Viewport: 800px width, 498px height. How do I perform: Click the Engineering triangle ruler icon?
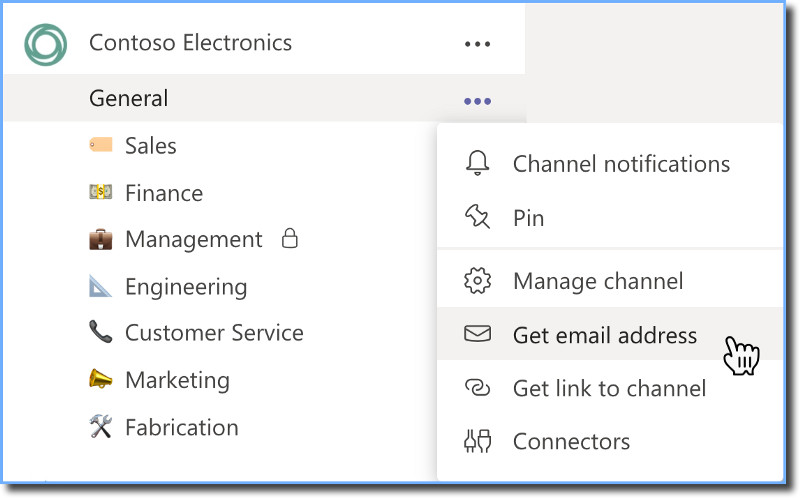click(x=100, y=286)
